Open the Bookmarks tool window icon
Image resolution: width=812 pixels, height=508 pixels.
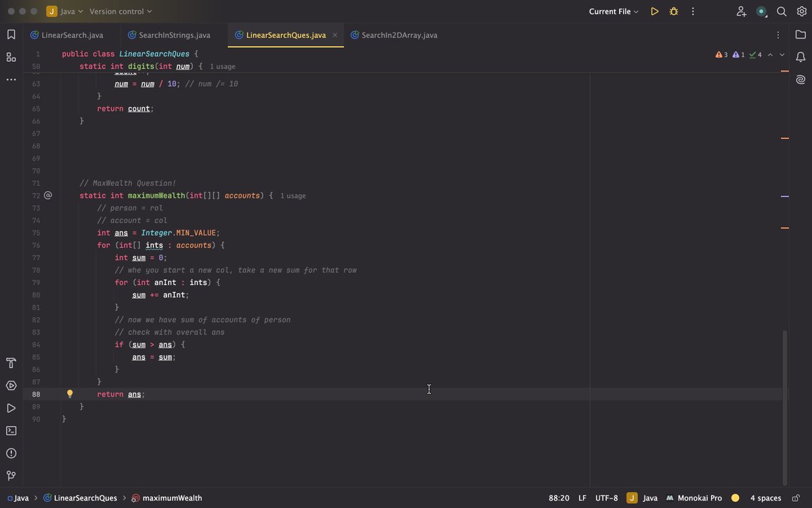[11, 35]
